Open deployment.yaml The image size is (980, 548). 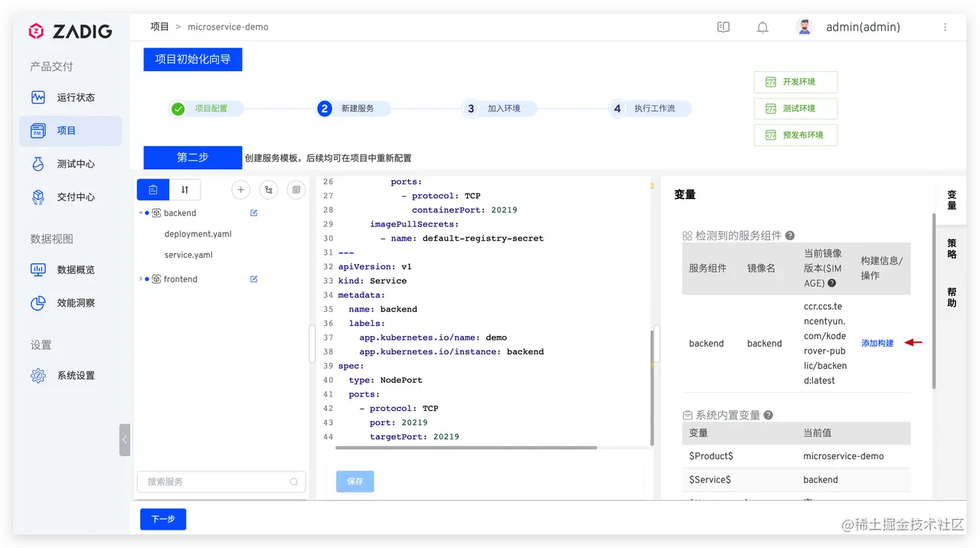[x=198, y=234]
